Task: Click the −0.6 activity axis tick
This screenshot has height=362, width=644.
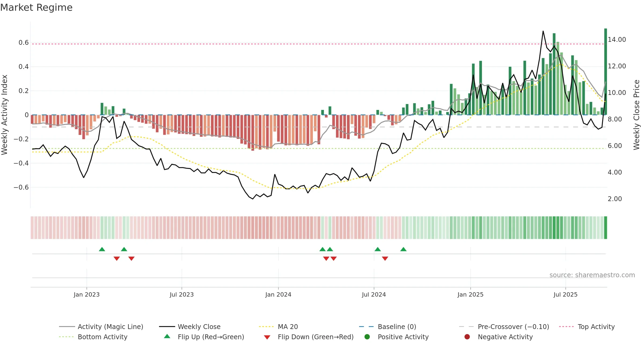Action: click(x=21, y=187)
